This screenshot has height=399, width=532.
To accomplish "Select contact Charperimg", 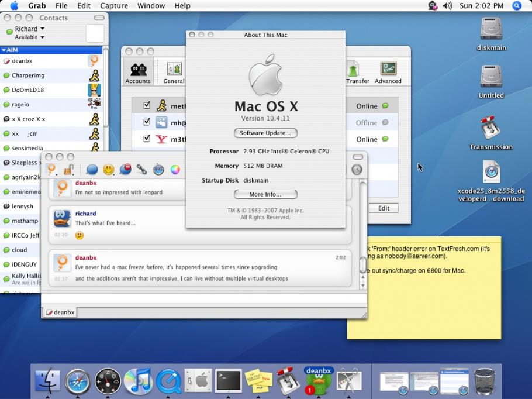I will [x=51, y=75].
